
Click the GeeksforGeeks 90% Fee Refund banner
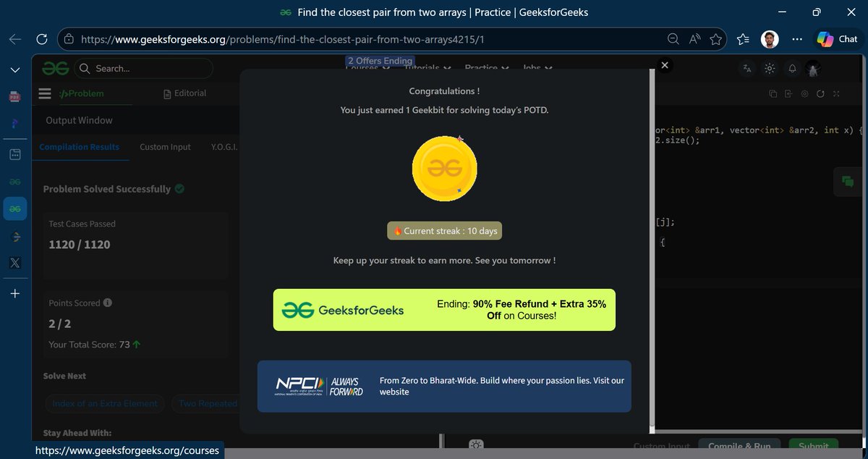tap(444, 310)
